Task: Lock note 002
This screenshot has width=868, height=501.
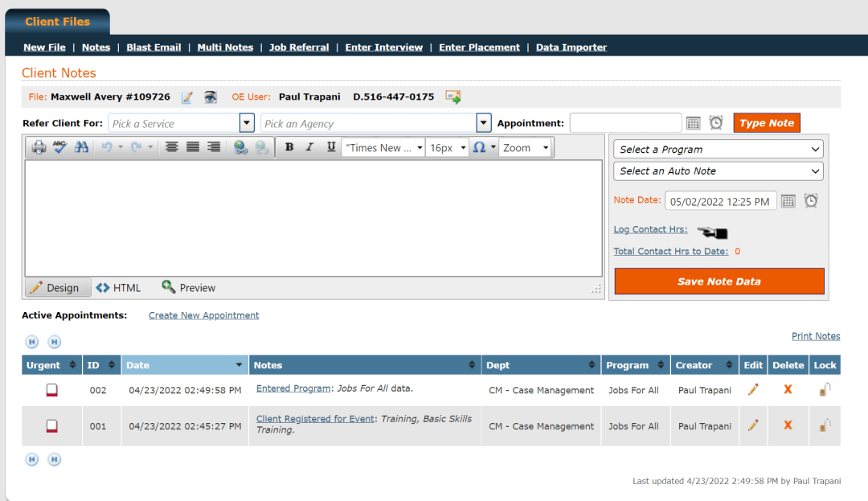Action: [825, 390]
